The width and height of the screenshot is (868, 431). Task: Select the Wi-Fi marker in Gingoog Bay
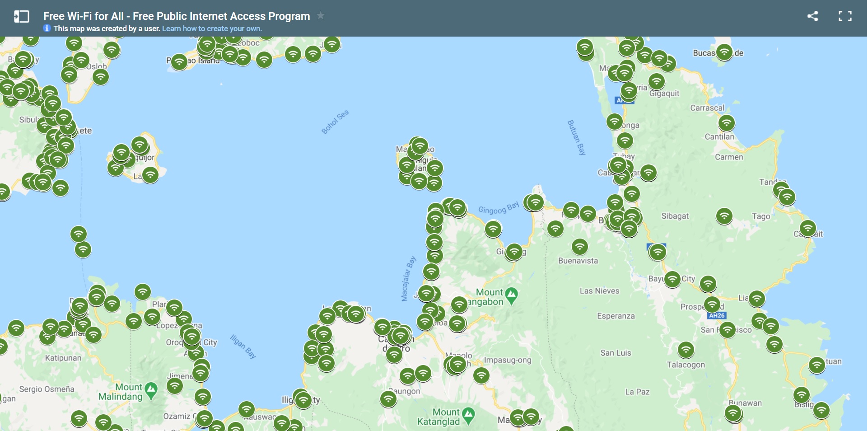click(x=493, y=229)
